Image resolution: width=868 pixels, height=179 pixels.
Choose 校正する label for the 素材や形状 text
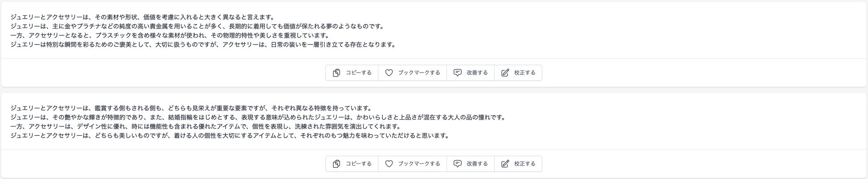click(525, 73)
